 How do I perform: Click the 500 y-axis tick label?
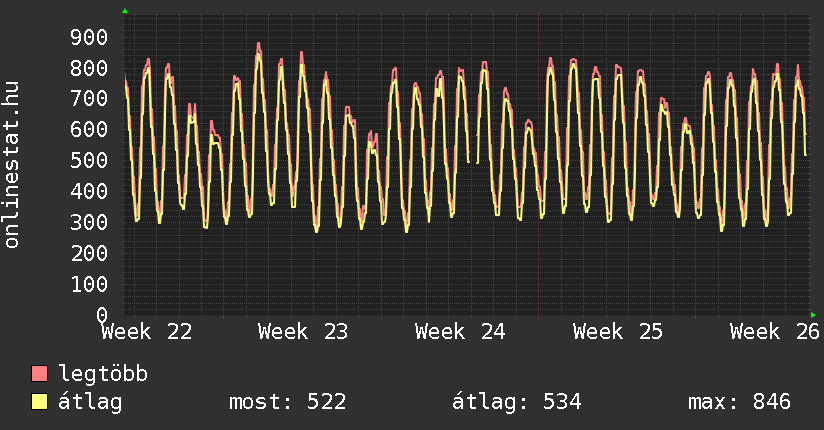[x=89, y=161]
